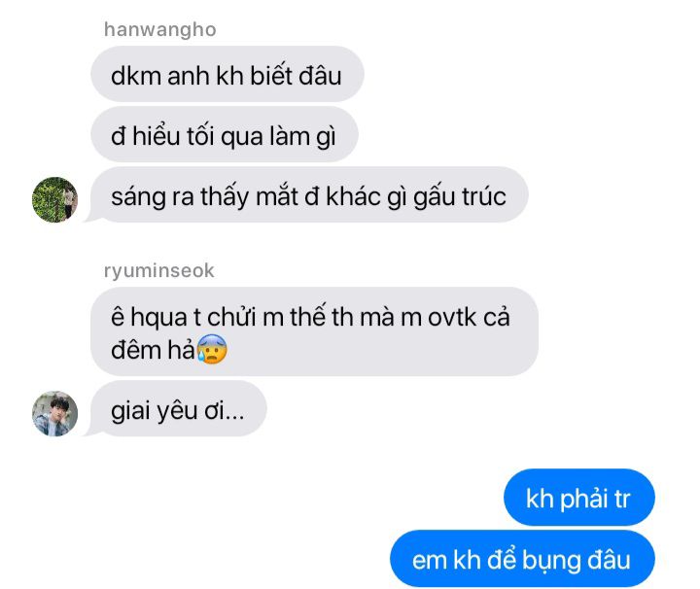Click the word "gấu trúc" in message
The height and width of the screenshot is (589, 700).
(459, 196)
